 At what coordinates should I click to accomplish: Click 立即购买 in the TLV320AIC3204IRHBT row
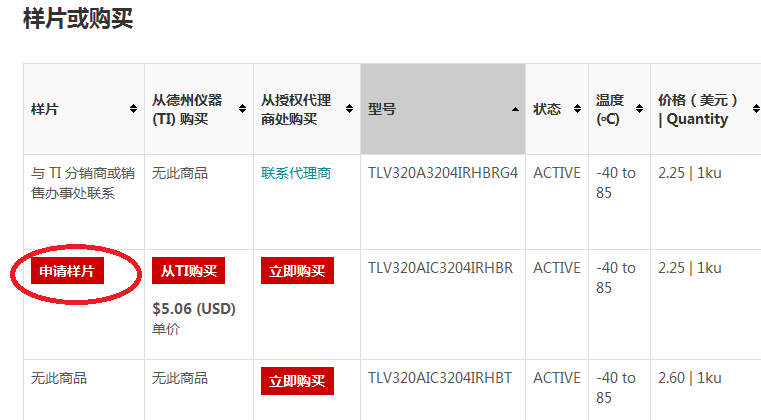click(297, 381)
